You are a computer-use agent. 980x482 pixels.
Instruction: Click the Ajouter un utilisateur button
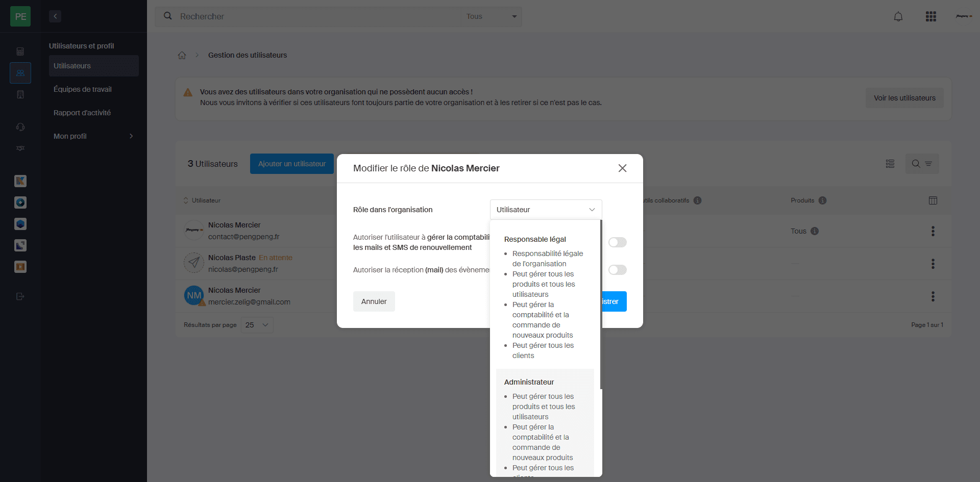(x=292, y=164)
